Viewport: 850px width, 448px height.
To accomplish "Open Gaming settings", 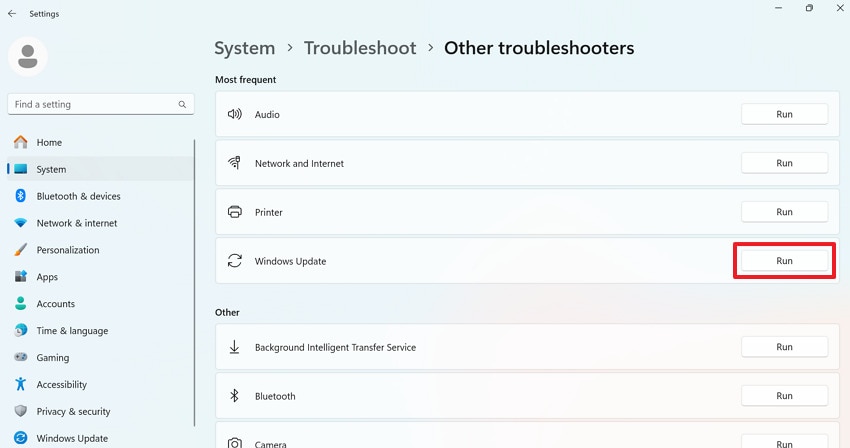I will [x=101, y=357].
